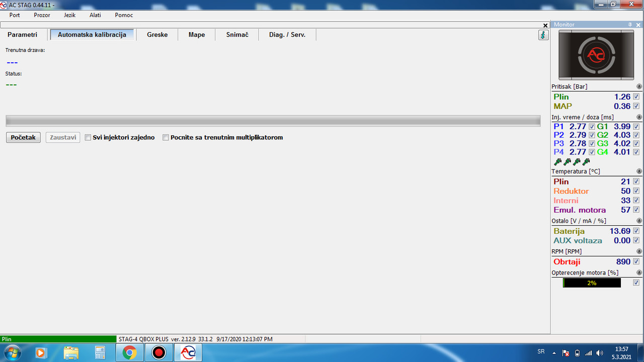Click the last green injector icon
The width and height of the screenshot is (644, 362).
click(x=586, y=162)
